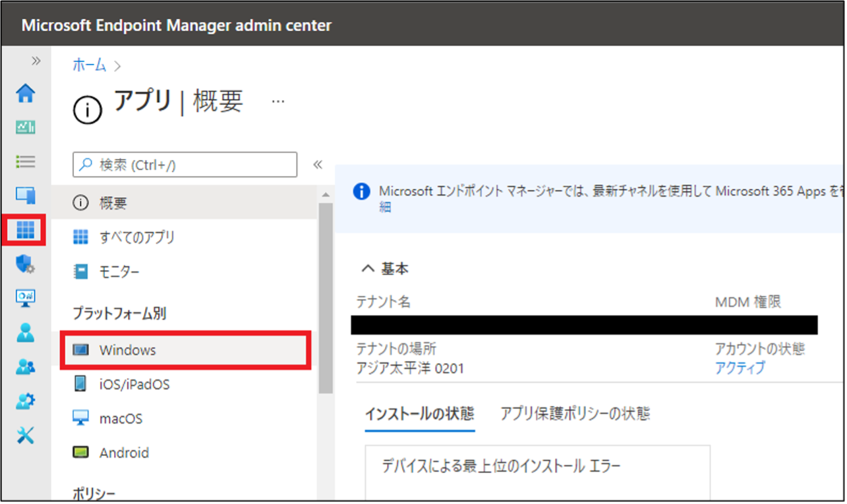847x504 pixels.
Task: Open the Groups icon in the rail
Action: pyautogui.click(x=26, y=367)
